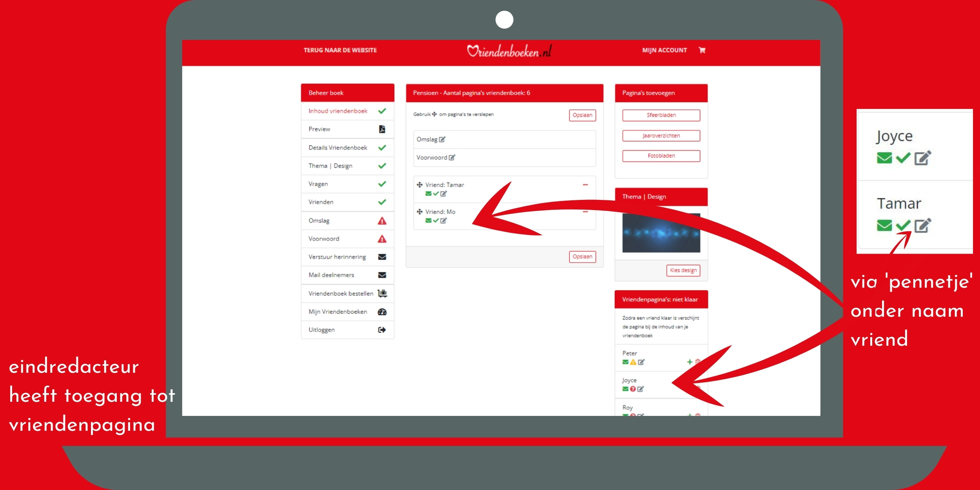Image resolution: width=980 pixels, height=490 pixels.
Task: Click the sign-out icon beside Uitloggen
Action: [x=382, y=330]
